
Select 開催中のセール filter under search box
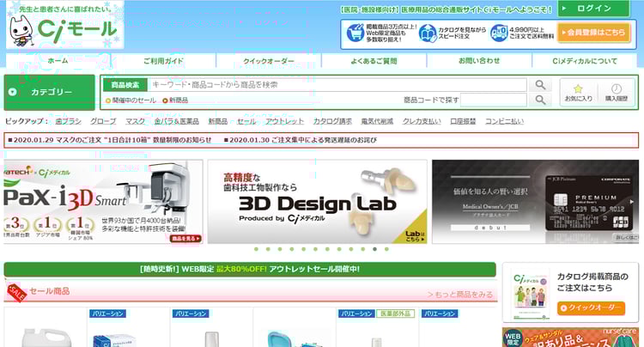click(131, 100)
